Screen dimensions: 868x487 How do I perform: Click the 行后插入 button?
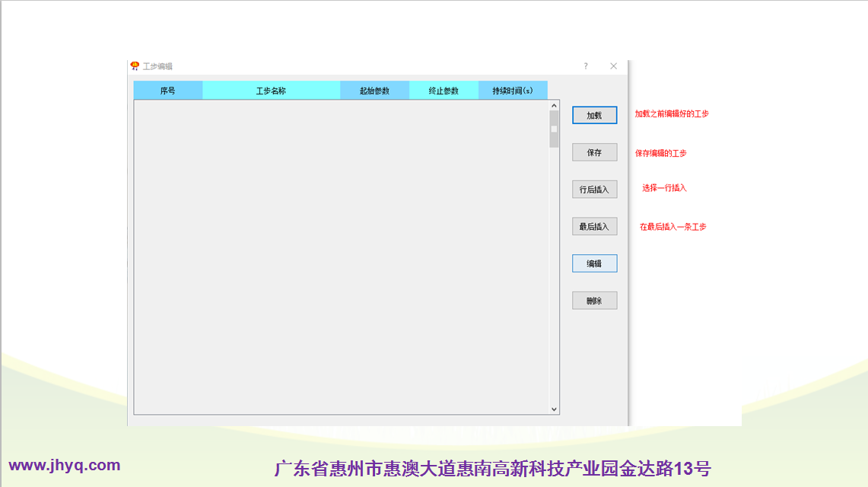tap(594, 189)
